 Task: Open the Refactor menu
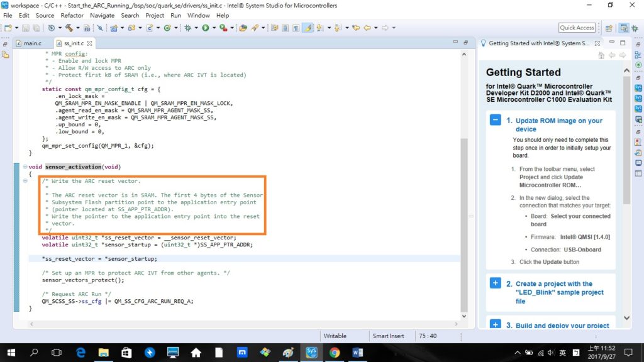72,15
